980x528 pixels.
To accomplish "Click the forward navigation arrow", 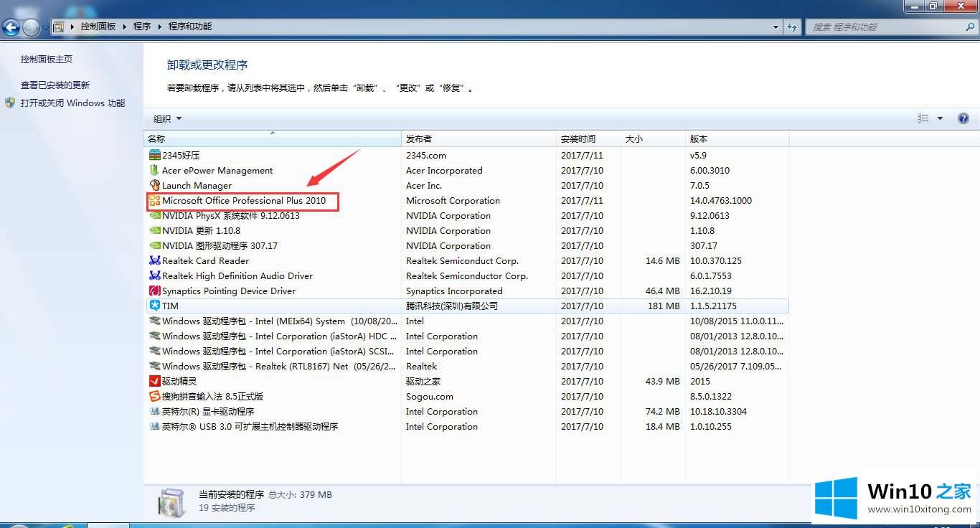I will pyautogui.click(x=31, y=27).
